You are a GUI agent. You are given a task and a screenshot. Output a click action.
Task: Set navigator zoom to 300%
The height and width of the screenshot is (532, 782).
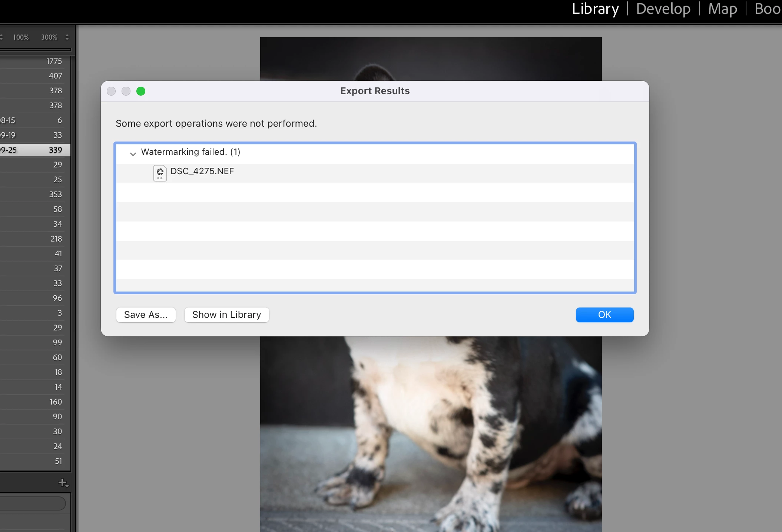tap(49, 37)
